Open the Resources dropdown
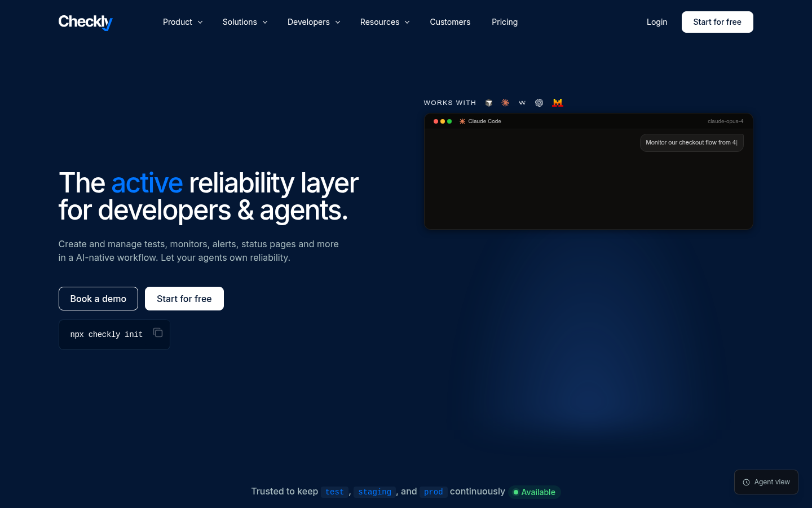The width and height of the screenshot is (812, 508). (x=385, y=22)
